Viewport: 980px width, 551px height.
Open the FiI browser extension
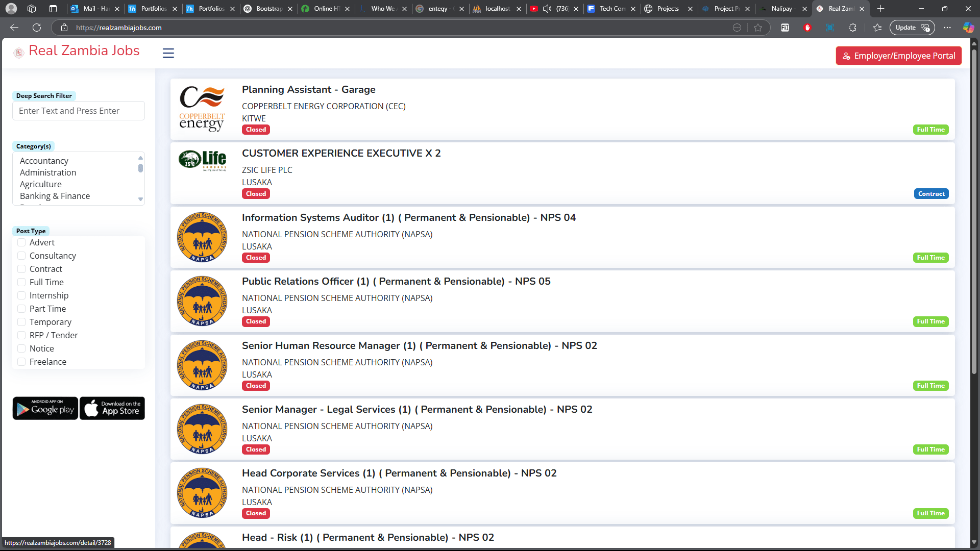pos(785,28)
